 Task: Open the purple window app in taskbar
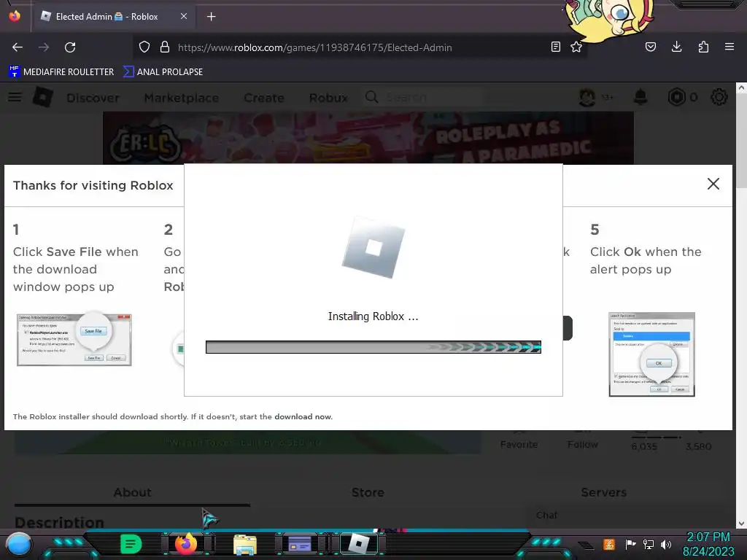[x=300, y=544]
